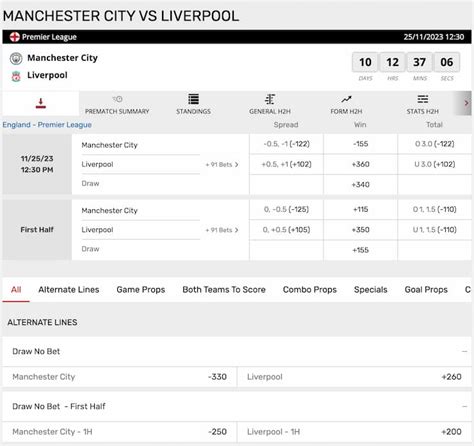Click the ALTERNATE LINES section header
The image size is (474, 446).
coord(42,323)
